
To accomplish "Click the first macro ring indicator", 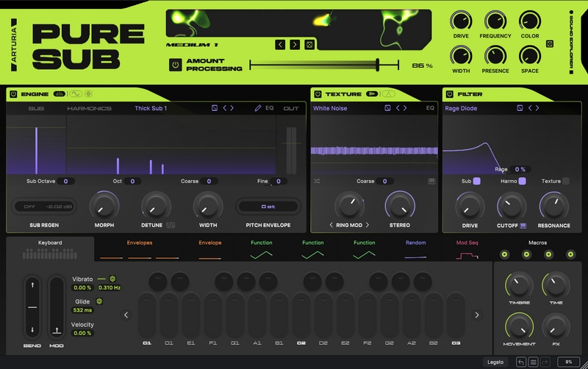I will (505, 254).
